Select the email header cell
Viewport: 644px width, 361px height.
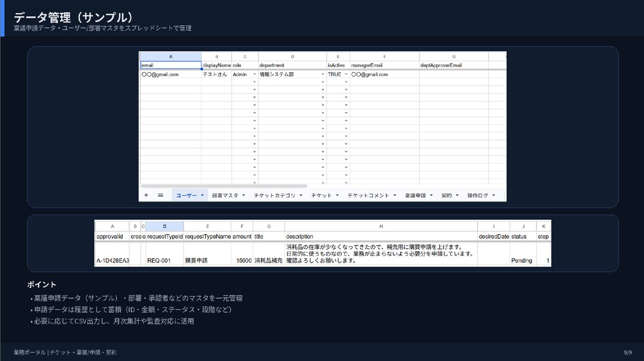coord(171,65)
